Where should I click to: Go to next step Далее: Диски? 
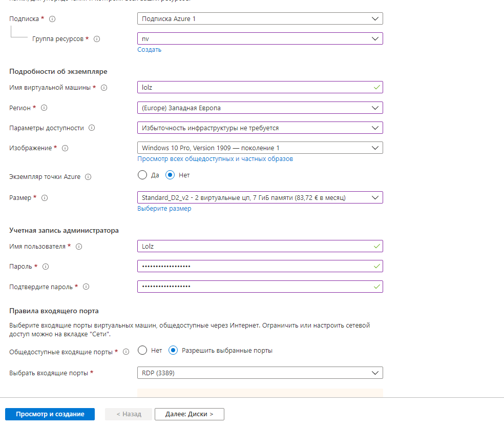(189, 414)
